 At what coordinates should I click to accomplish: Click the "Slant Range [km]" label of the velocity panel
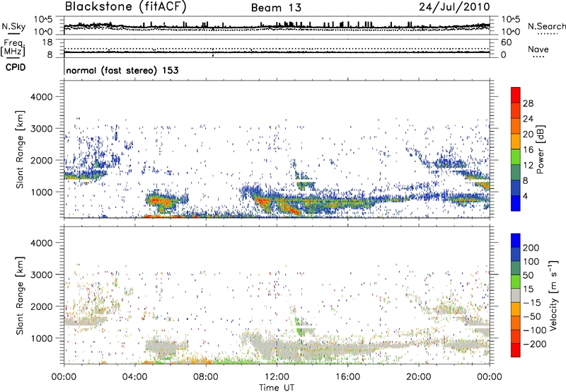20,296
